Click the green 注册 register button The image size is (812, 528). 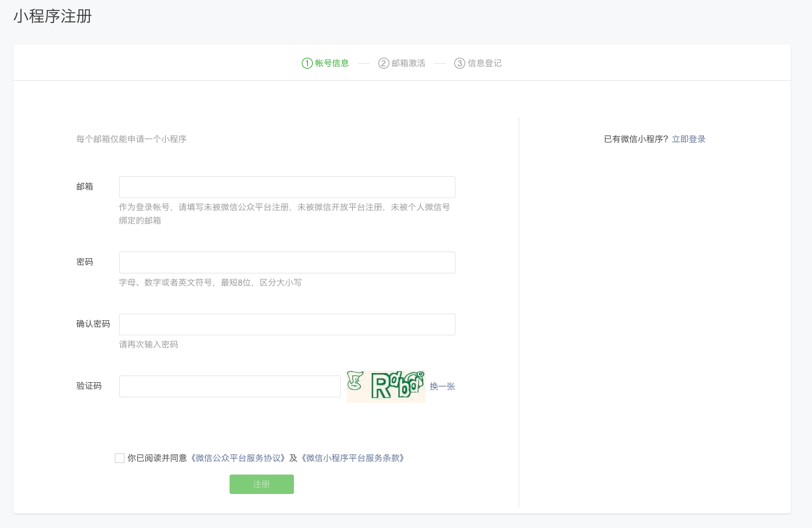261,484
